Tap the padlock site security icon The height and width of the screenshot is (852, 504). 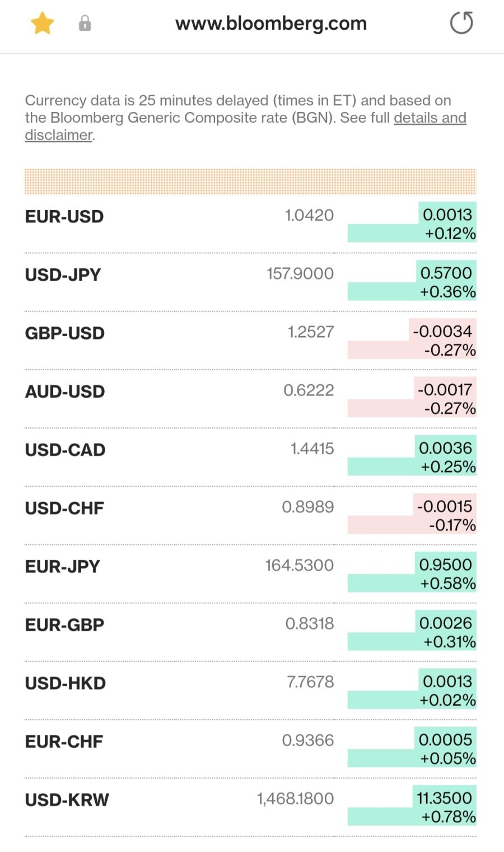coord(85,24)
